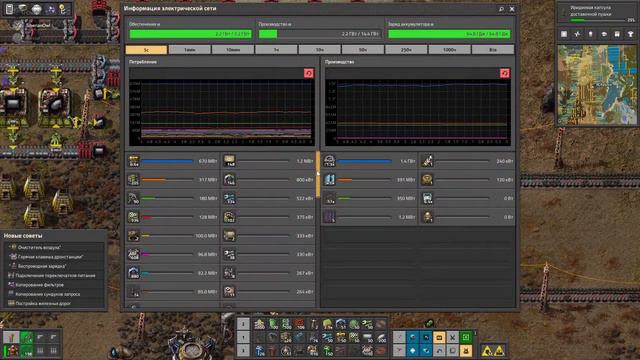Screen dimensions: 640x360
Task: Click consumer icon with 317 МВт usage
Action: (133, 180)
